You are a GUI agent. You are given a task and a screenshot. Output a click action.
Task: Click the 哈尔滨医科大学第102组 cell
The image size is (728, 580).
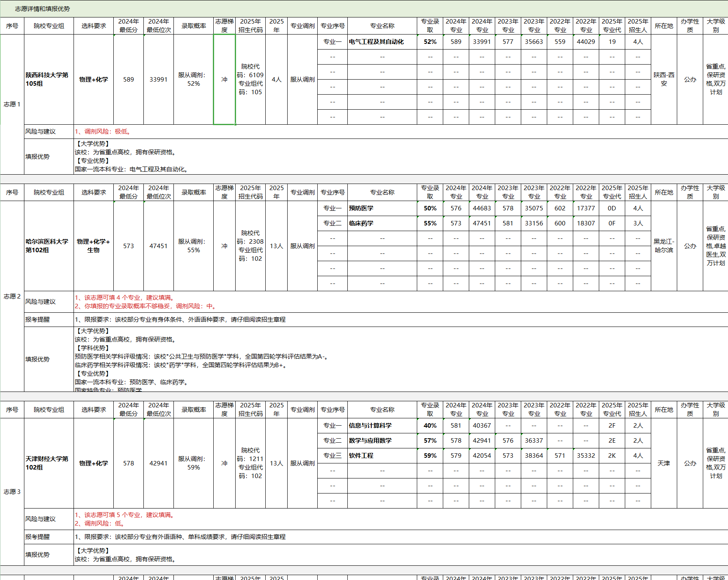pyautogui.click(x=48, y=246)
